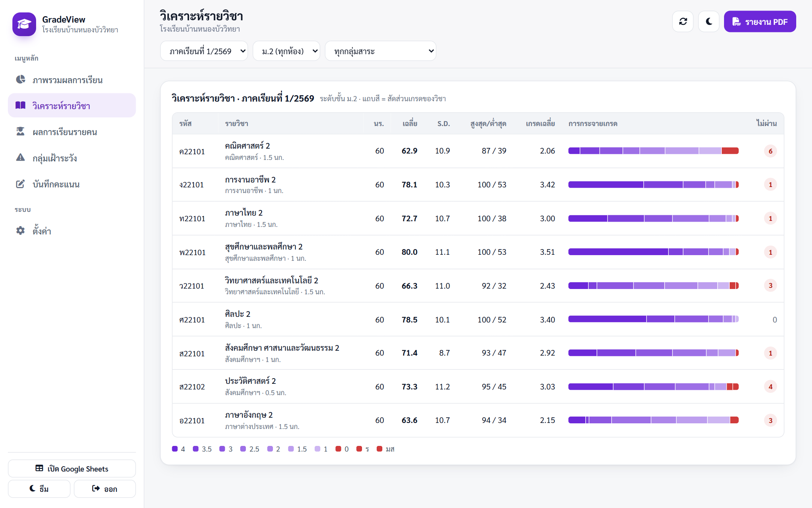Select สุขศึกษาและพลศึกษา 2 subject name

click(x=264, y=246)
